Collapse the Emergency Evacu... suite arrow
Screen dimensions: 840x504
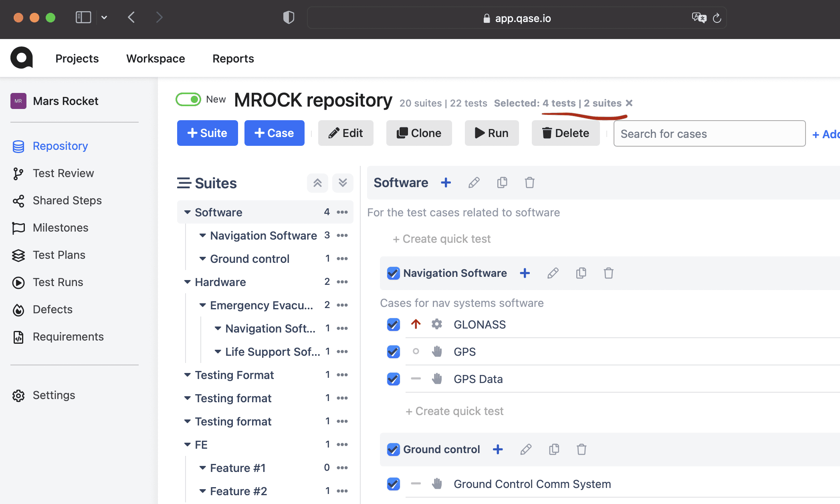coord(202,305)
